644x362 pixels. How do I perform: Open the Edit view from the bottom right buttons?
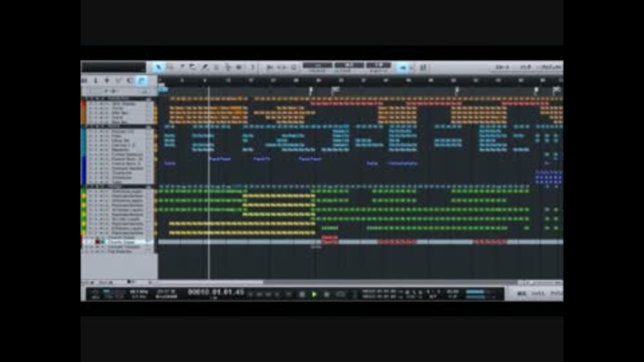click(521, 294)
